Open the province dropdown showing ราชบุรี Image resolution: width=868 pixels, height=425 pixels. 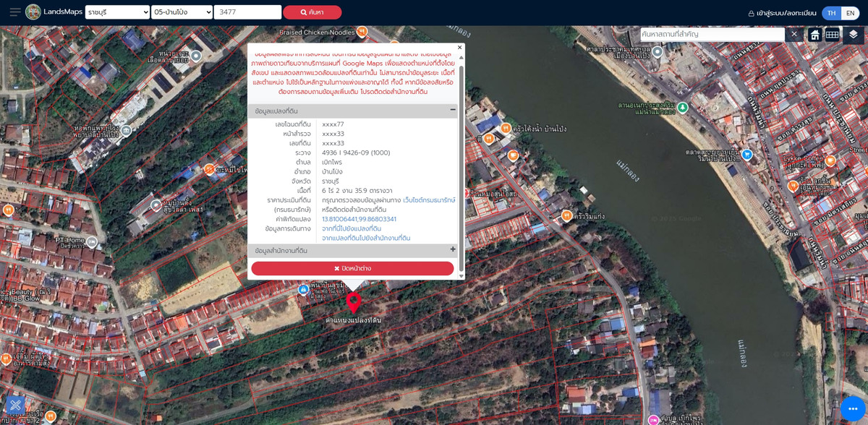pyautogui.click(x=117, y=12)
